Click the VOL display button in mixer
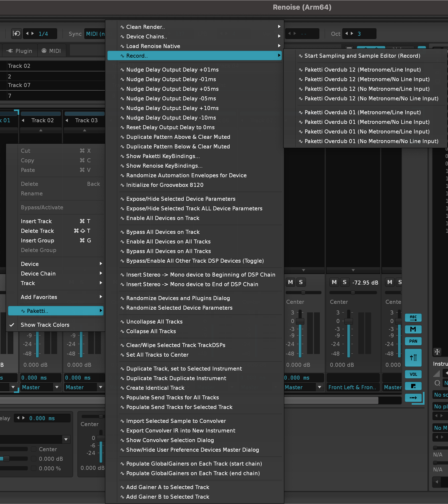This screenshot has height=504, width=448. (x=413, y=374)
